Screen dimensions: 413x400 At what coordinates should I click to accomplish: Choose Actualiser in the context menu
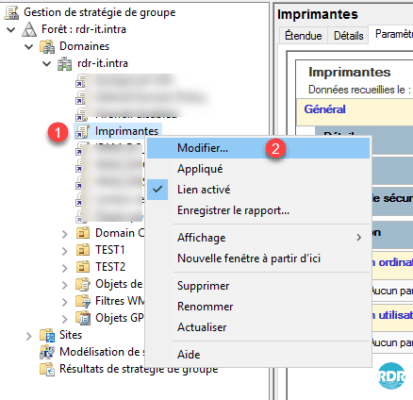[x=259, y=327]
